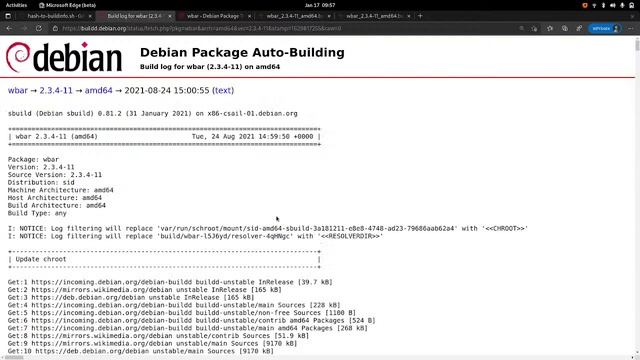640x360 pixels.
Task: Open the tab actions menu icon
Action: pos(8,16)
